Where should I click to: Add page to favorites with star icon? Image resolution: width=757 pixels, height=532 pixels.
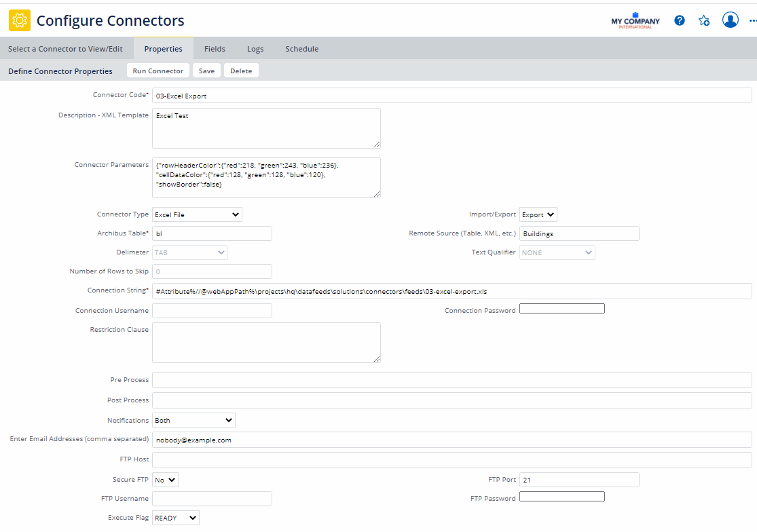tap(705, 20)
